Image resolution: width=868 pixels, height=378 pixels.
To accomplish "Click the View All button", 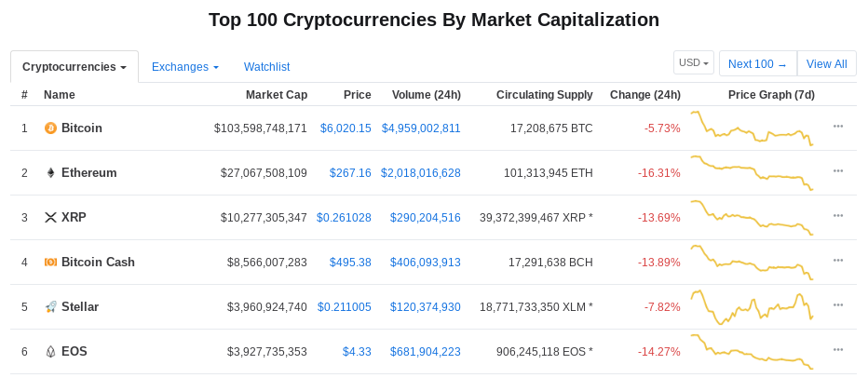I will [826, 63].
